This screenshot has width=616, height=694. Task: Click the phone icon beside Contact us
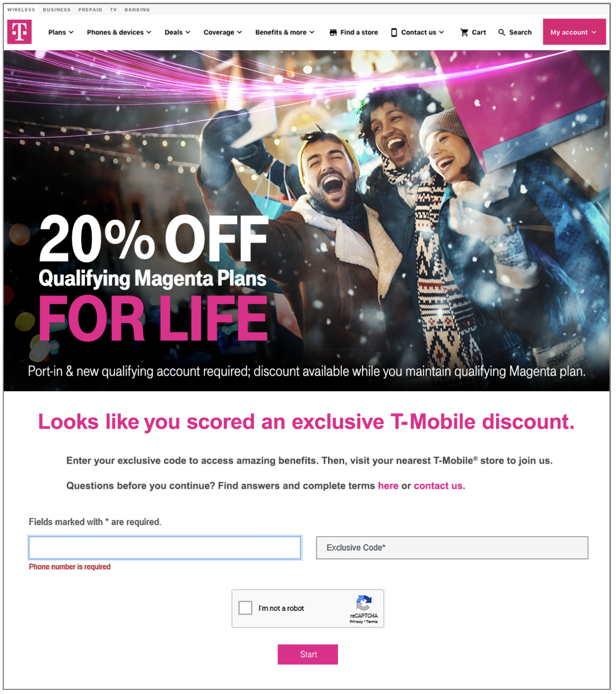(394, 32)
